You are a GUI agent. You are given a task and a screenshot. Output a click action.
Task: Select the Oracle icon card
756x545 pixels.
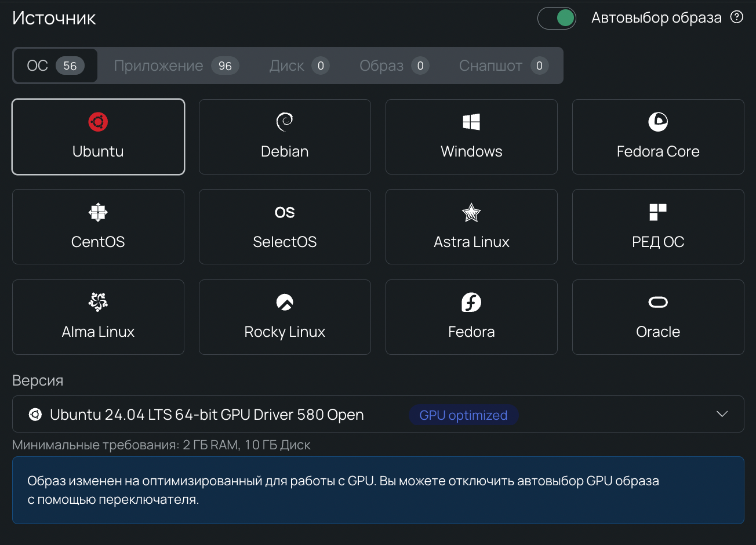click(658, 317)
